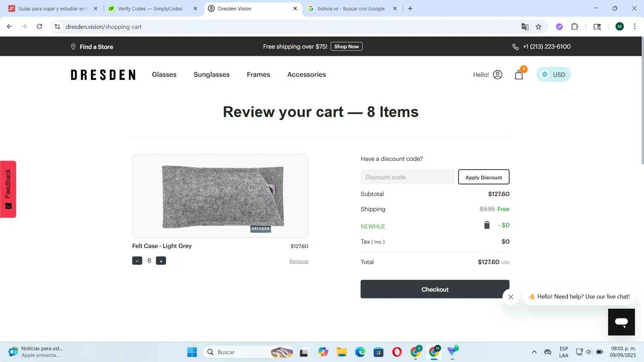The height and width of the screenshot is (362, 644).
Task: Bookmark this page with the star icon
Action: click(538, 27)
